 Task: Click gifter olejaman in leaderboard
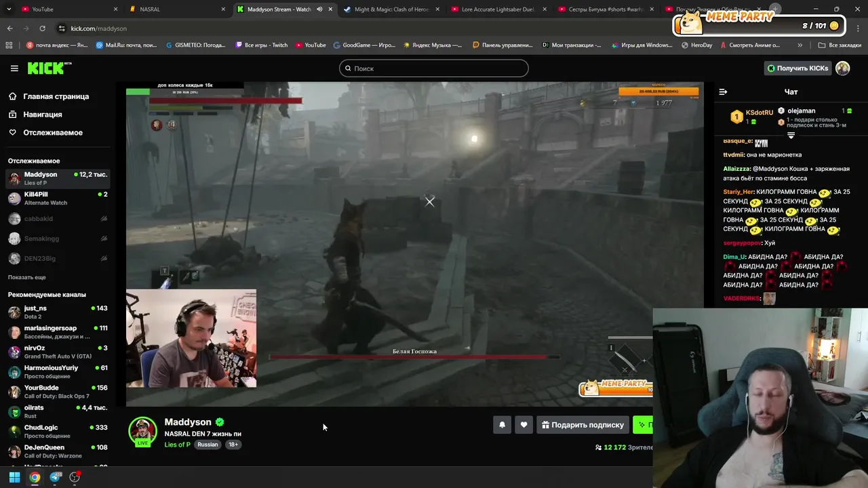(x=802, y=110)
